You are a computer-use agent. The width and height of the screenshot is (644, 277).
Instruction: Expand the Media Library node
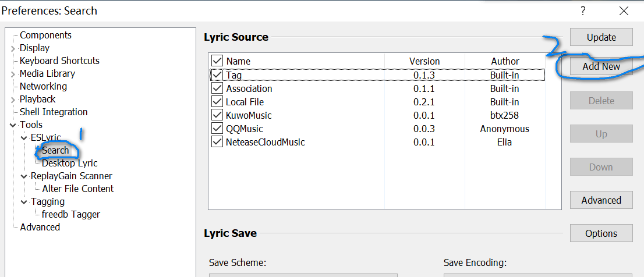13,74
